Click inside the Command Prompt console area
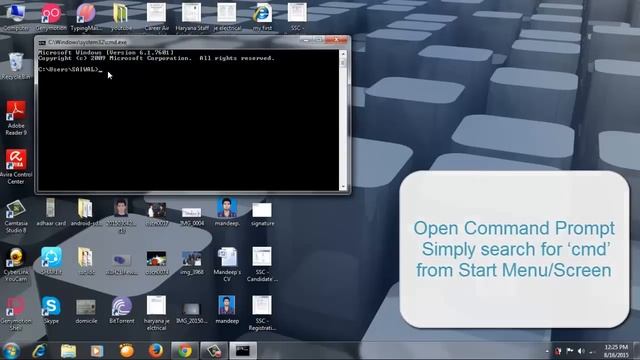640x360 pixels. (x=188, y=120)
